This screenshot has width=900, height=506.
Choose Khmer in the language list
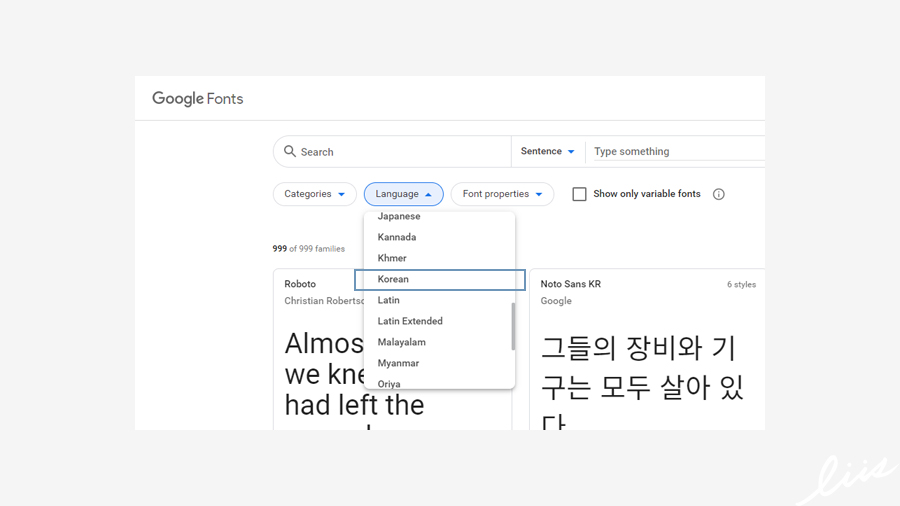point(440,258)
